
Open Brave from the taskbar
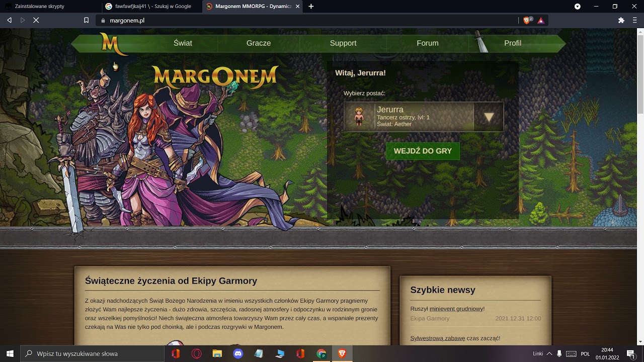(342, 353)
